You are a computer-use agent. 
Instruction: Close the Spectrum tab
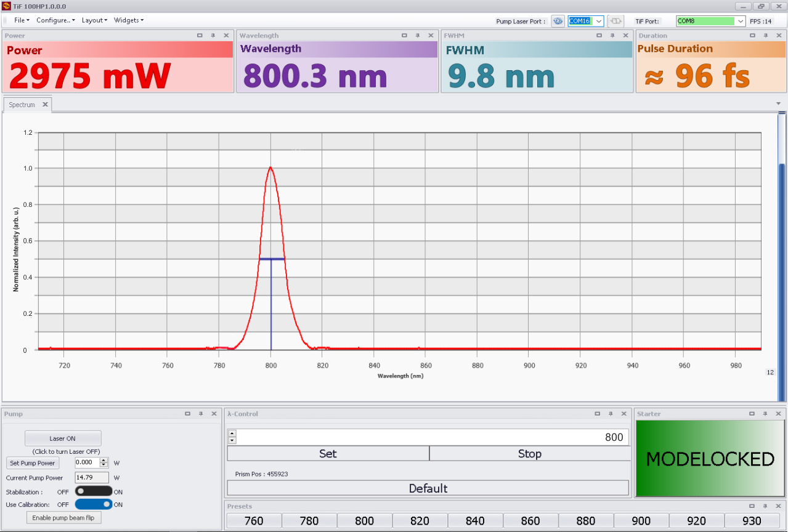pos(45,105)
